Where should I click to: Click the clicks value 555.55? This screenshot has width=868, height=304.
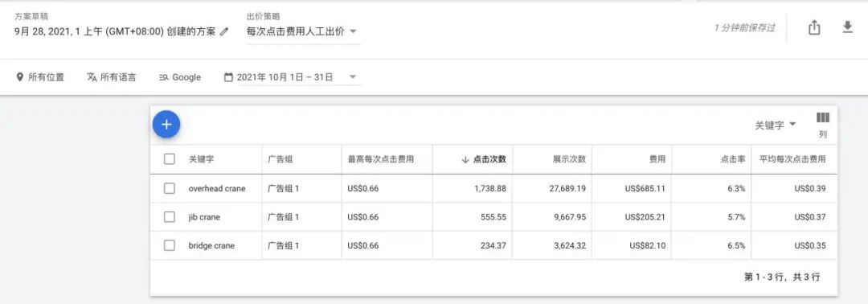click(493, 217)
